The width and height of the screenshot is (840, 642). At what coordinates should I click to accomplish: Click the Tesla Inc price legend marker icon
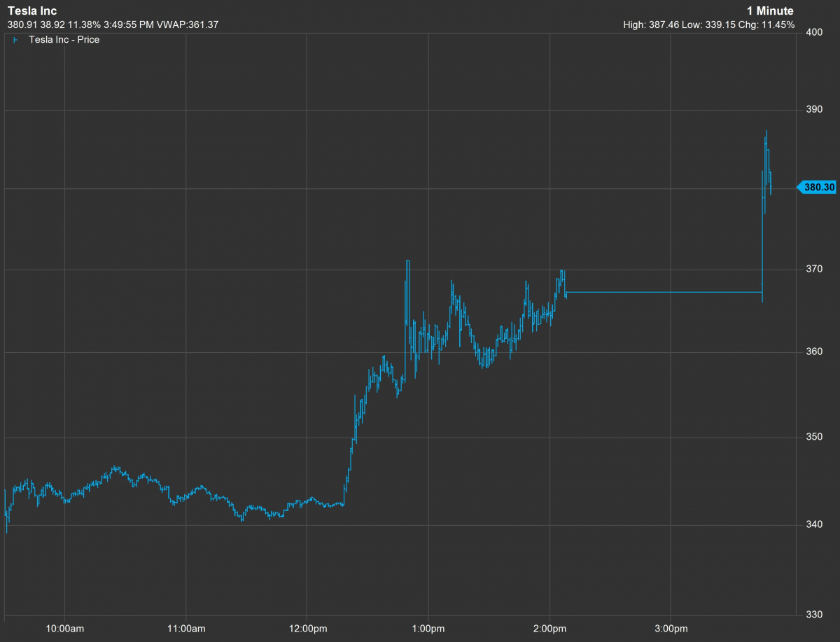coord(15,40)
